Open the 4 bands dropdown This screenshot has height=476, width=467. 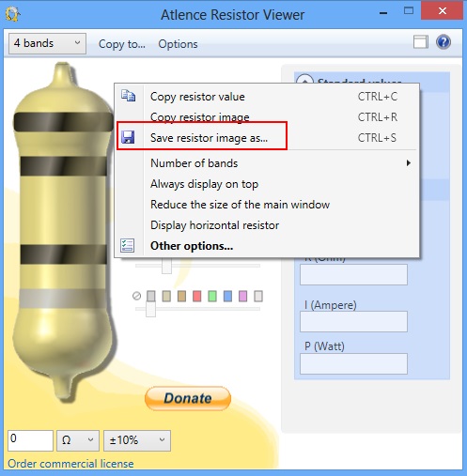coord(47,43)
